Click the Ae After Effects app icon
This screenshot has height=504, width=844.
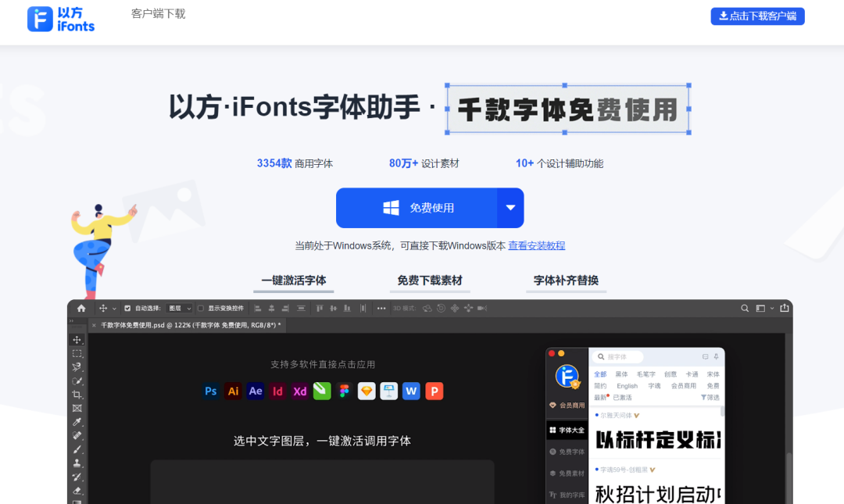(x=255, y=391)
